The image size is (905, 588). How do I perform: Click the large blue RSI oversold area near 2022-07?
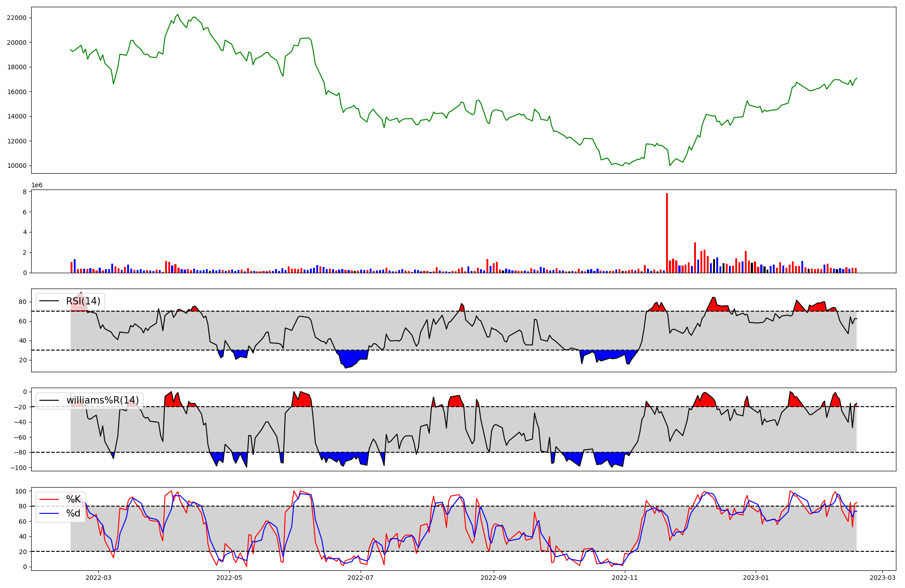click(x=353, y=356)
